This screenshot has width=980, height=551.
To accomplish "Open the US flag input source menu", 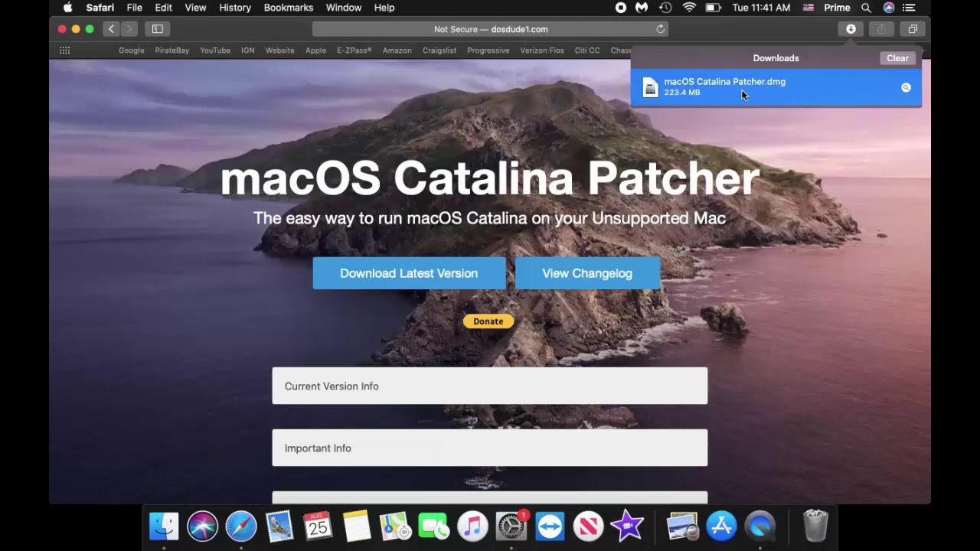I will [x=808, y=8].
